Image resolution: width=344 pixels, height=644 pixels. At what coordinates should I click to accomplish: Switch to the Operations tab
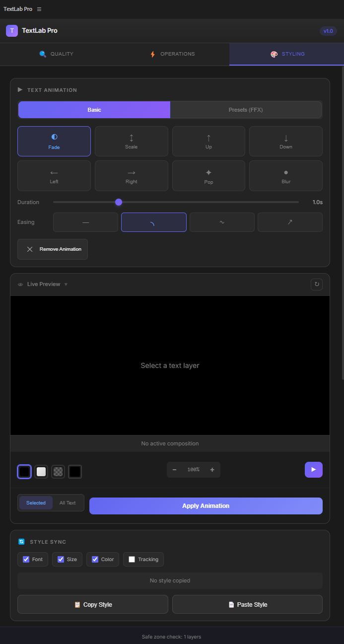(x=172, y=54)
